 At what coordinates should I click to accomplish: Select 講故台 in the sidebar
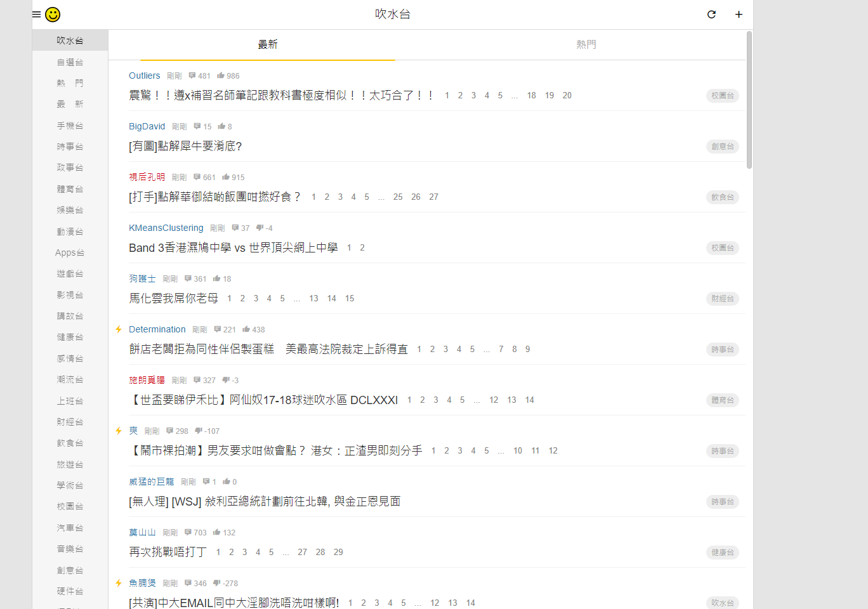tap(70, 316)
